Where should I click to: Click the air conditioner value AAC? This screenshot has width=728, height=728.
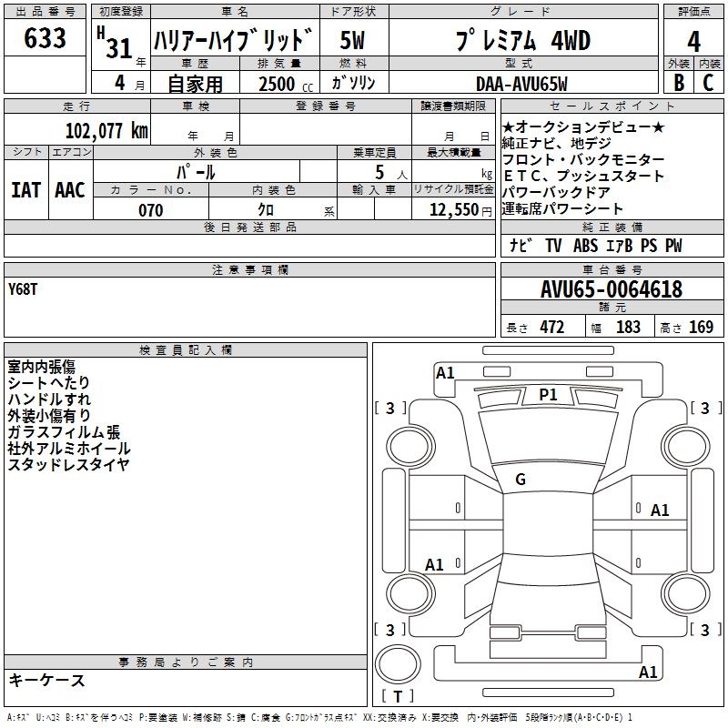coord(70,190)
